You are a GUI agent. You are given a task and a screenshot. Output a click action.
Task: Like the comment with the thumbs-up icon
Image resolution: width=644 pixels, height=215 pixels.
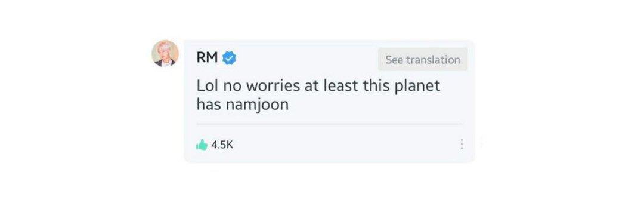(x=202, y=145)
